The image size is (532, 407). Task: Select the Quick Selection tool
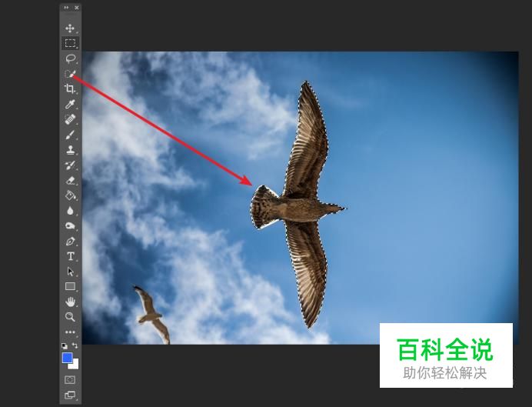(x=70, y=74)
